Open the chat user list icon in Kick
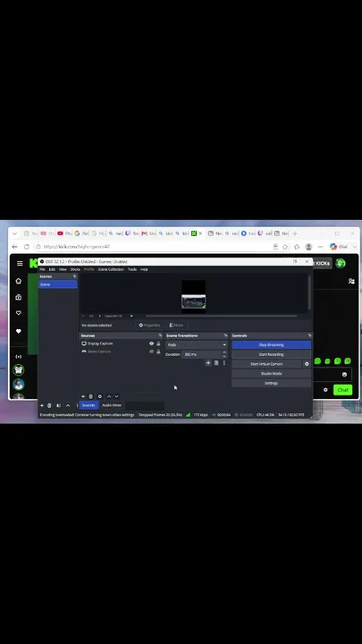 pos(351,281)
